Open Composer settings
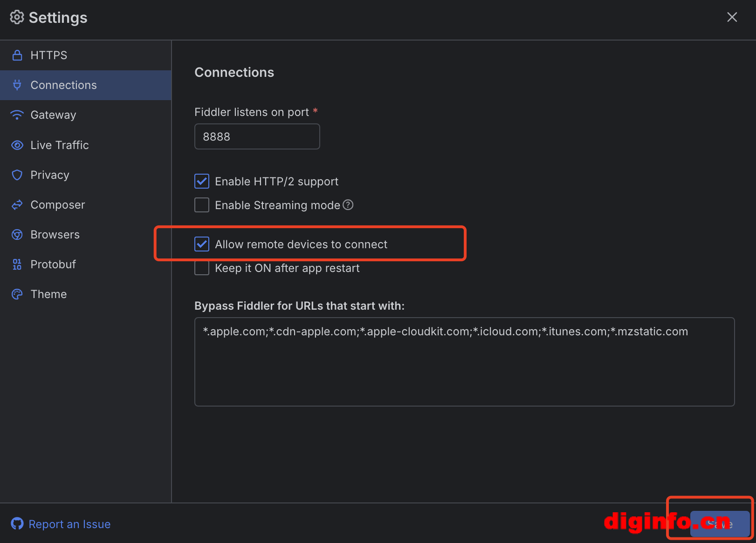Image resolution: width=756 pixels, height=543 pixels. (x=86, y=205)
